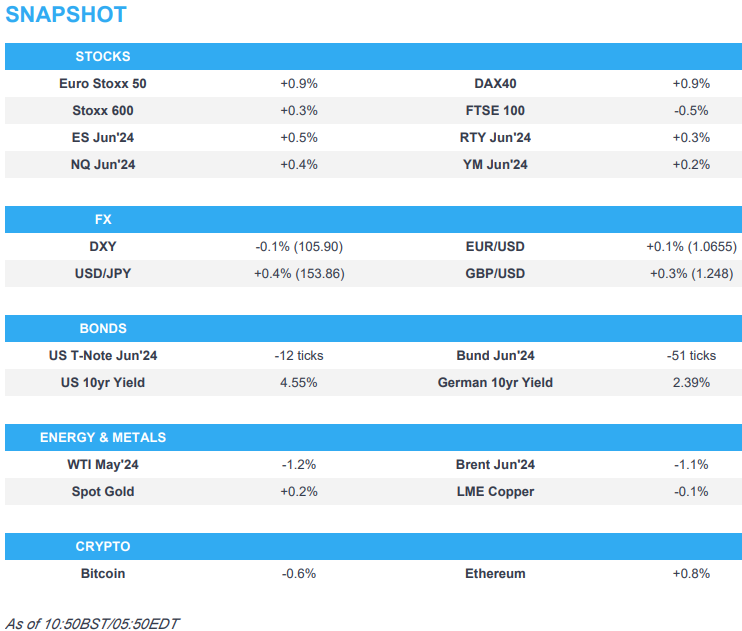Click the BONDS section header
Screen dimensions: 742x631
pyautogui.click(x=103, y=328)
